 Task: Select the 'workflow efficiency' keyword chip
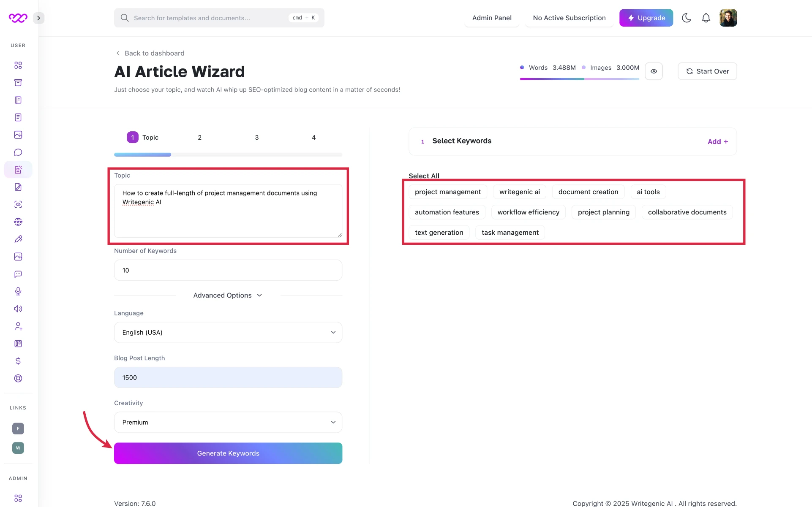click(528, 212)
